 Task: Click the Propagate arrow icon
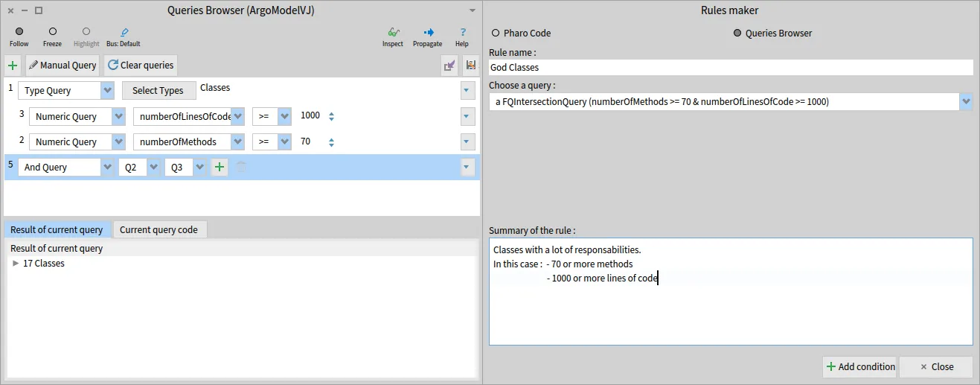tap(428, 32)
